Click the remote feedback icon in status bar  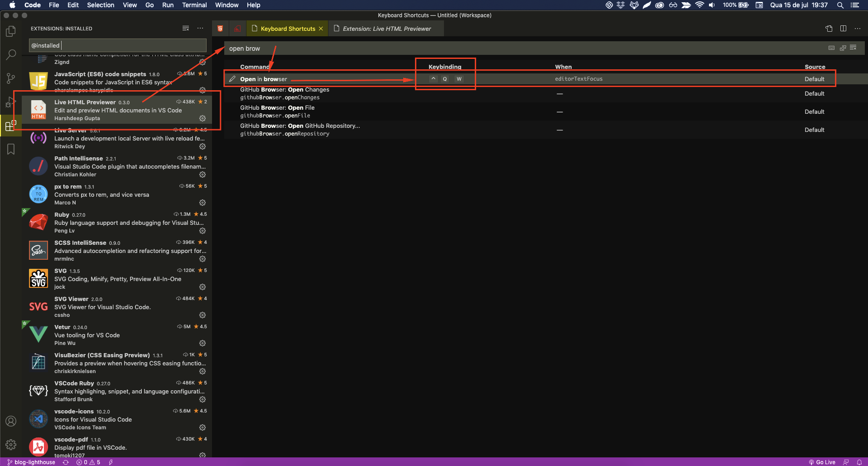pyautogui.click(x=846, y=462)
